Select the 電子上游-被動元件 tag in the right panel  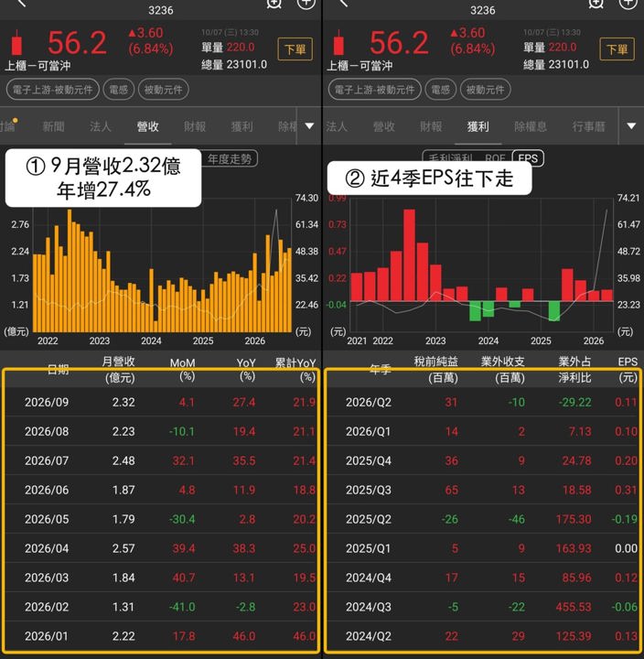click(374, 90)
